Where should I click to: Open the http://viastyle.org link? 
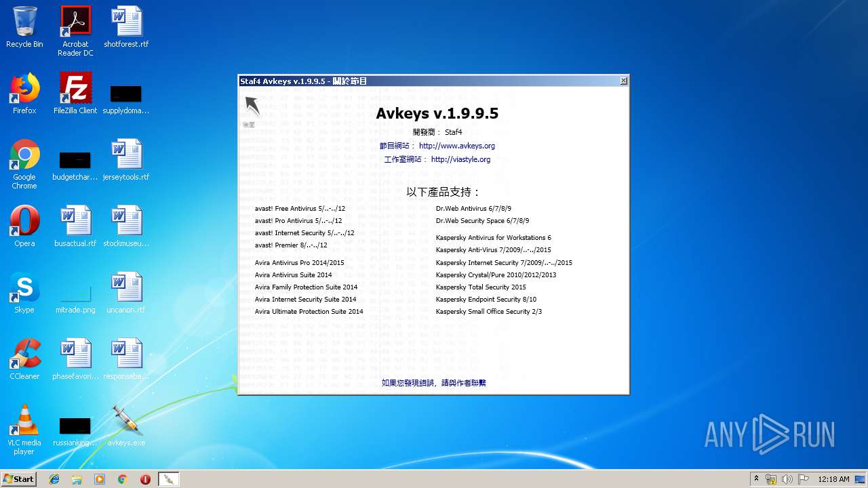click(x=460, y=159)
